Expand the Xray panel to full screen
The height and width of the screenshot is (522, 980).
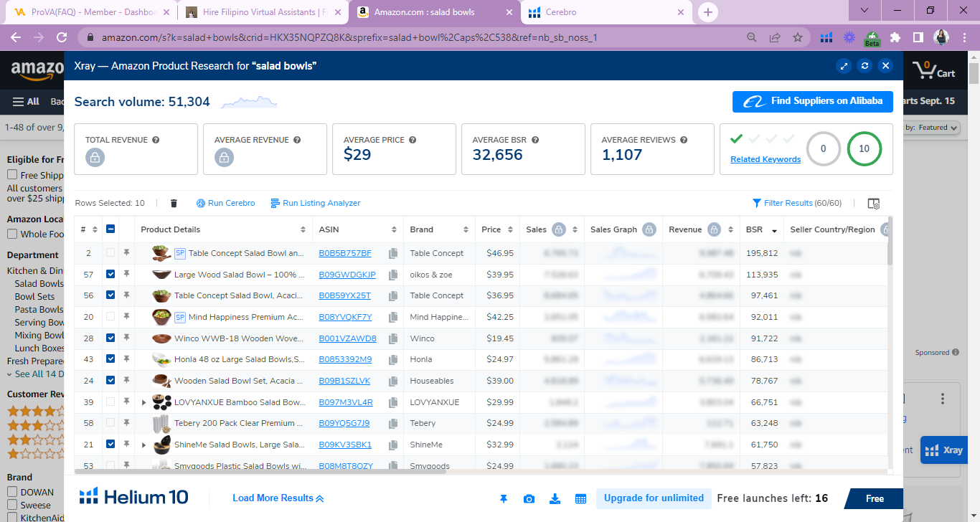[x=844, y=66]
